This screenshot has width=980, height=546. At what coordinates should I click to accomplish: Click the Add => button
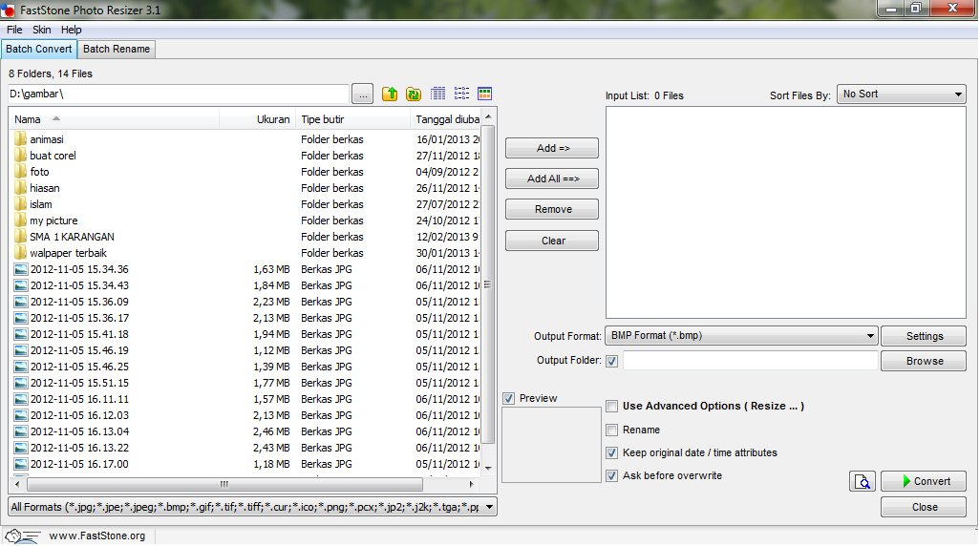(552, 148)
